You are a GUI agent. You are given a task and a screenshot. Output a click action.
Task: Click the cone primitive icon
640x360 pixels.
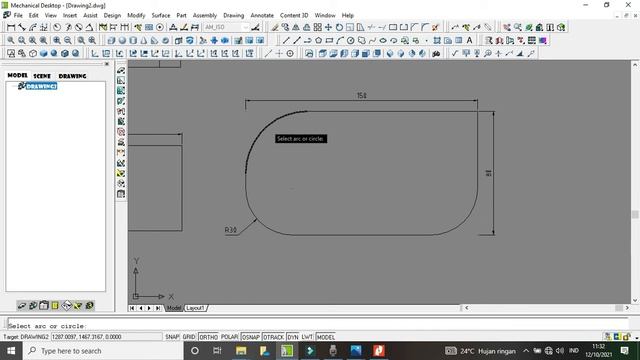[144, 40]
